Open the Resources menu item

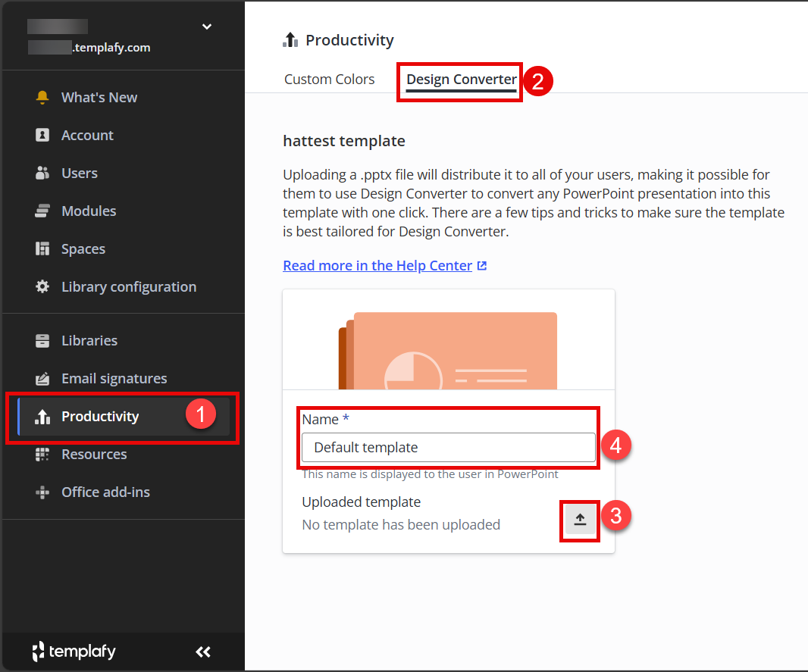pos(94,455)
